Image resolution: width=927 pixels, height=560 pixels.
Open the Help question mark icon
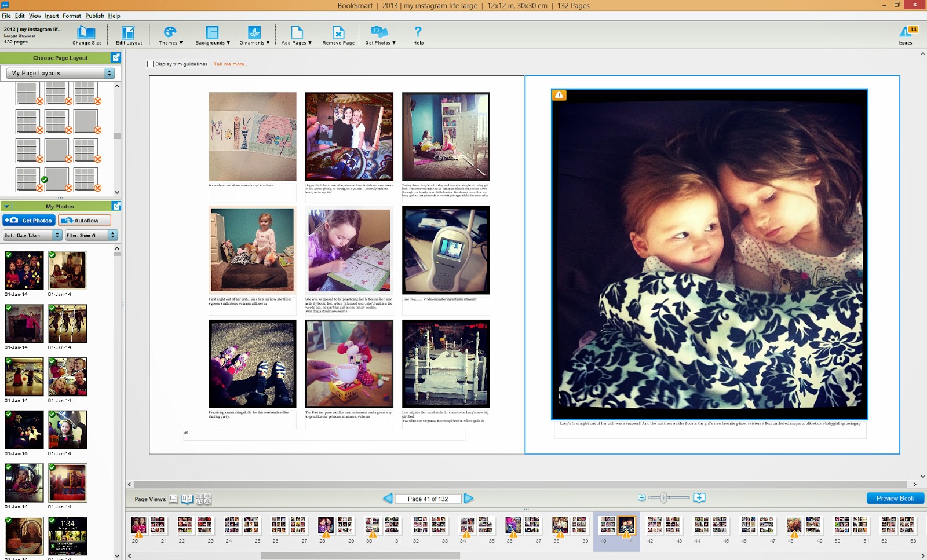[x=418, y=34]
